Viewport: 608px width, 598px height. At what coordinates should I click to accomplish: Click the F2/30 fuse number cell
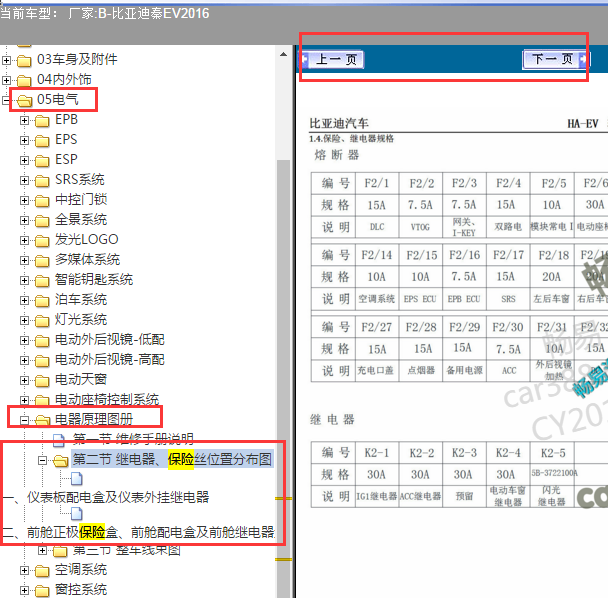point(508,327)
